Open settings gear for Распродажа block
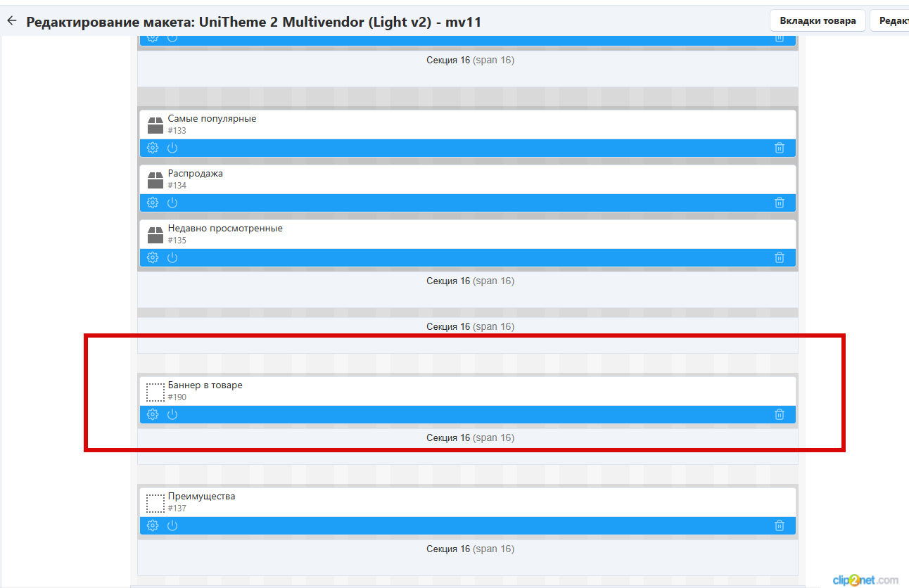 [153, 203]
